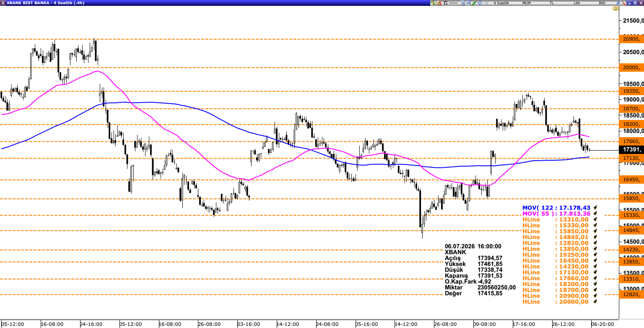Toggle checkmark for HLine 13850,00

coord(595,249)
